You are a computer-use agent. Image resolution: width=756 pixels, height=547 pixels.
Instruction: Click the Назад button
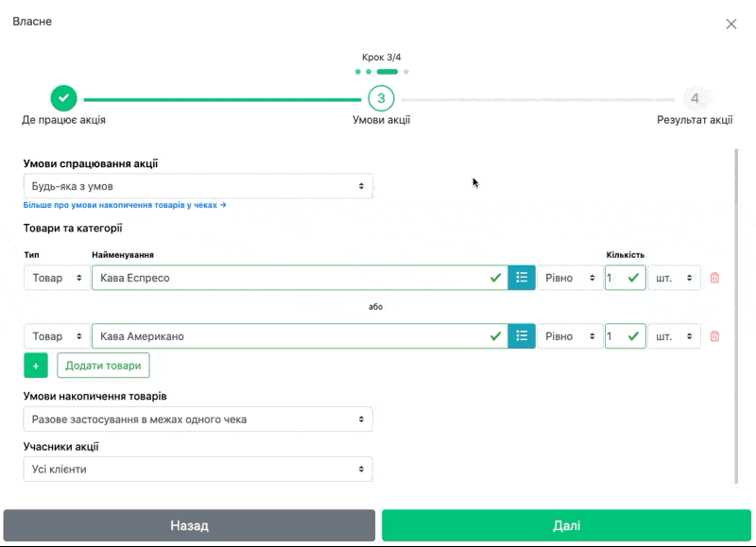(x=189, y=525)
